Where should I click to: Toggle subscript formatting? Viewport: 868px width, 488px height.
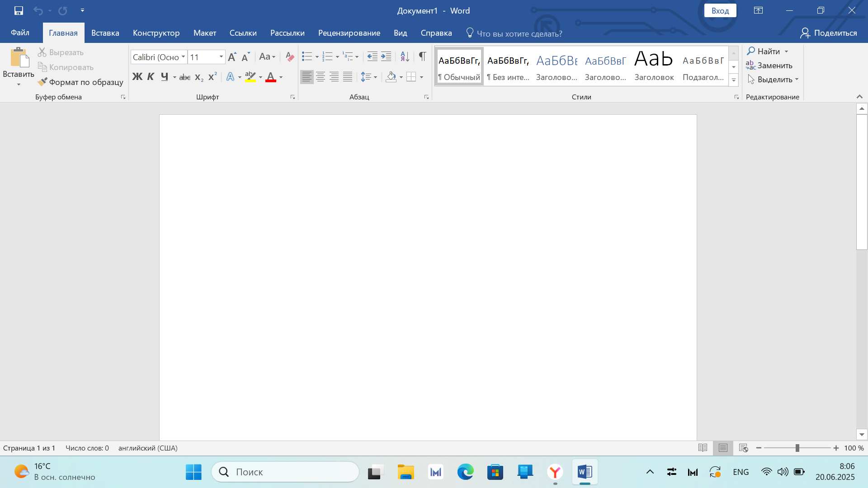[199, 77]
